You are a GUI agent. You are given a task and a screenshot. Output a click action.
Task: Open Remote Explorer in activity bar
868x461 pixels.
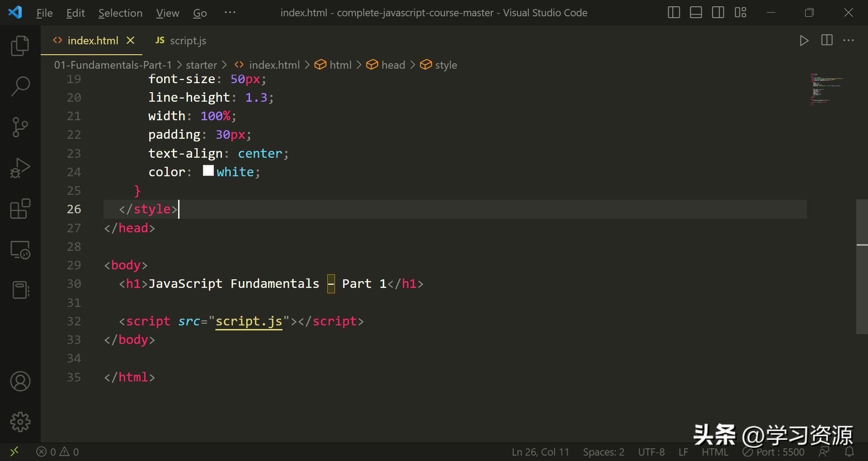[20, 249]
